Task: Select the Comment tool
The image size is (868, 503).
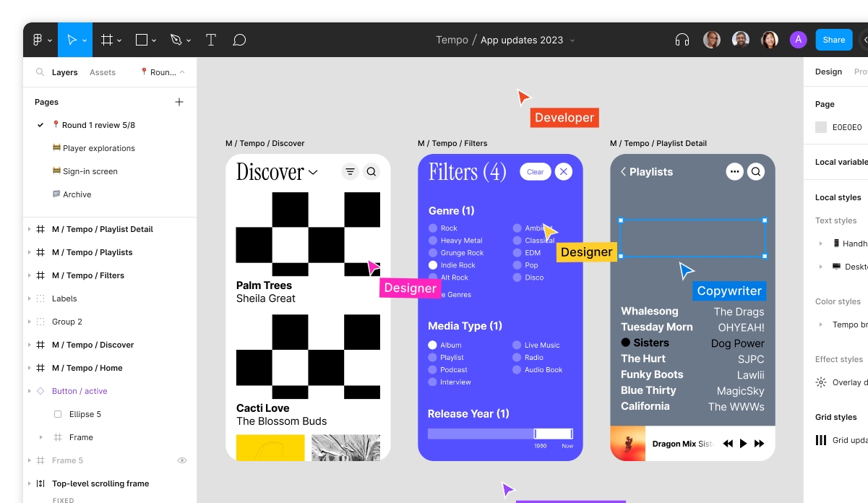Action: click(240, 40)
